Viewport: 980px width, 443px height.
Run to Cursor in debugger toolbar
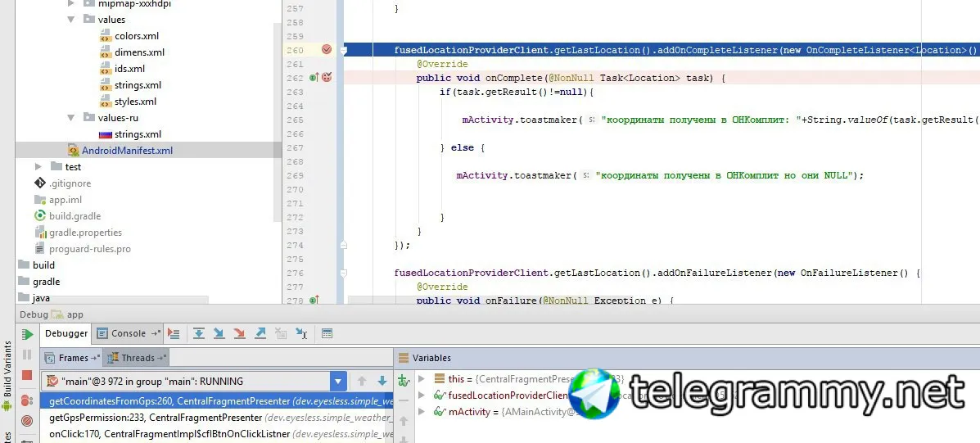301,333
